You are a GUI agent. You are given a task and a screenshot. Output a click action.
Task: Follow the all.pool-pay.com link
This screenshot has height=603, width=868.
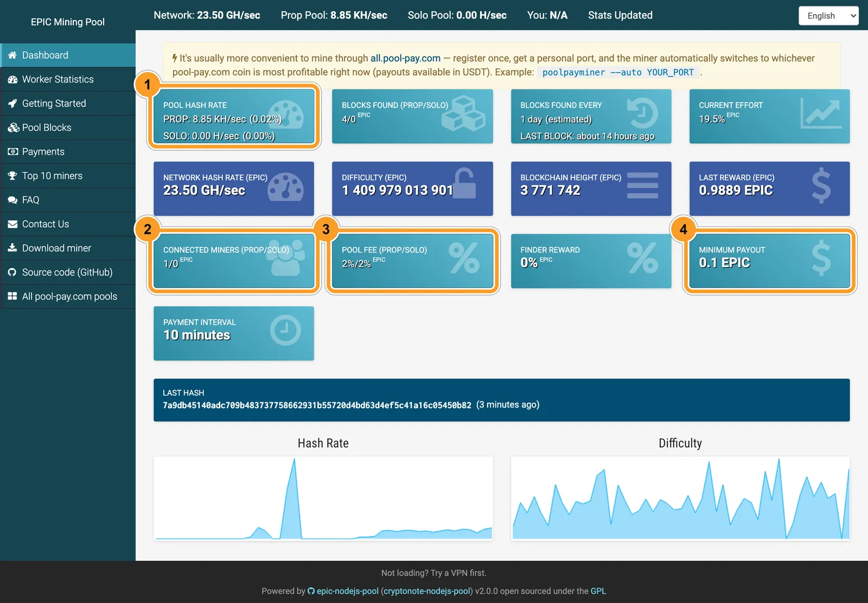[x=405, y=58]
